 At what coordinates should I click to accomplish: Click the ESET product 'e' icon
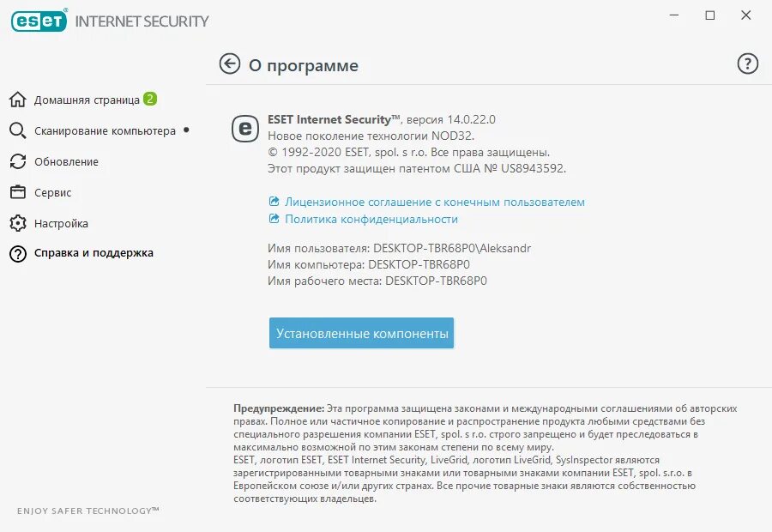click(245, 129)
